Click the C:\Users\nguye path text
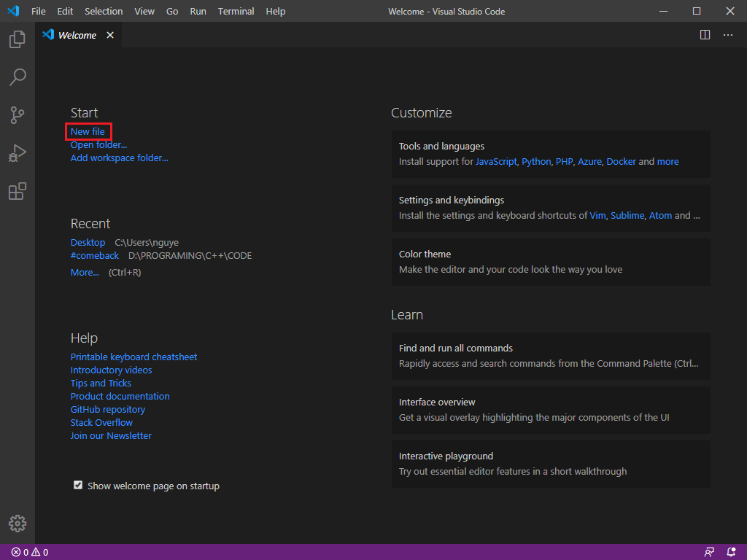The width and height of the screenshot is (747, 560). click(x=147, y=242)
